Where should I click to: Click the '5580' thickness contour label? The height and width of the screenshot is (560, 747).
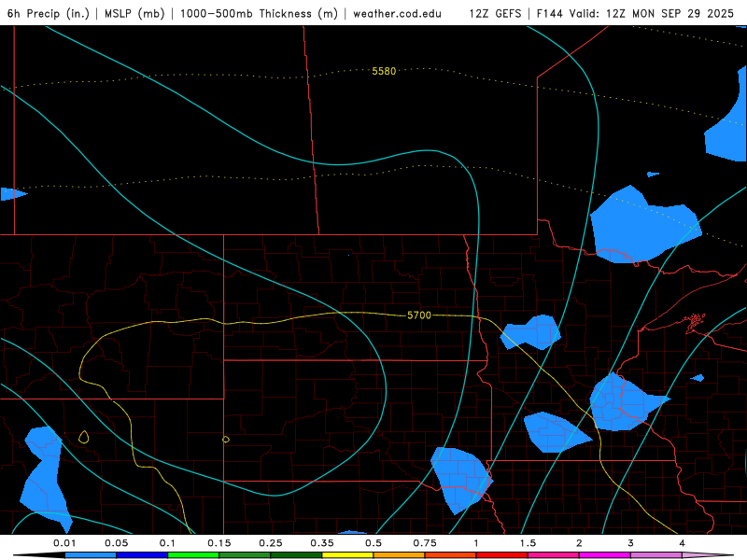point(384,71)
